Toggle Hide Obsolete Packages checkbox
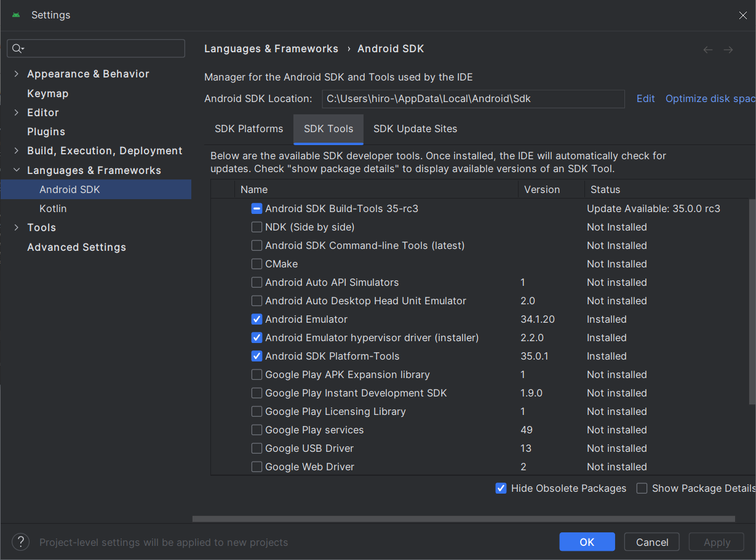The image size is (756, 560). click(x=501, y=488)
